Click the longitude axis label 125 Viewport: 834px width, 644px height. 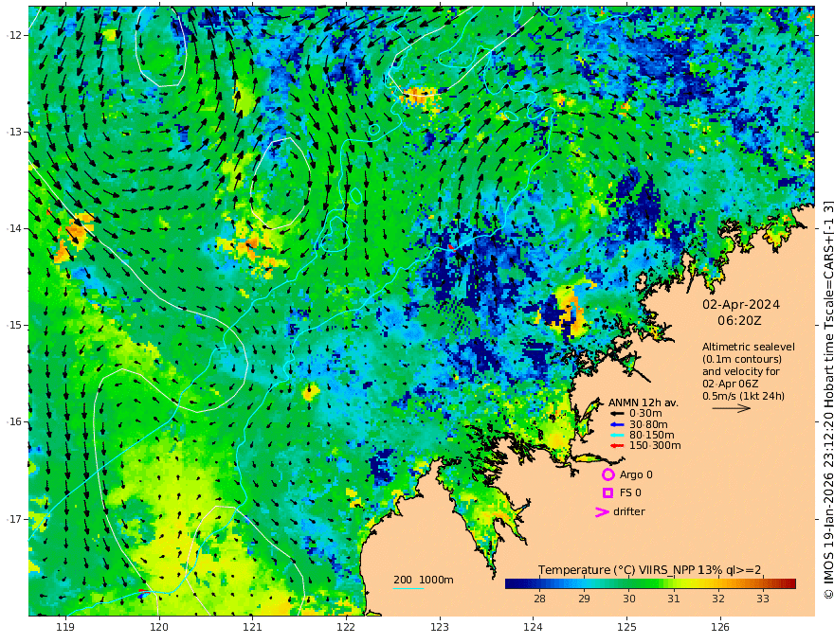click(626, 627)
